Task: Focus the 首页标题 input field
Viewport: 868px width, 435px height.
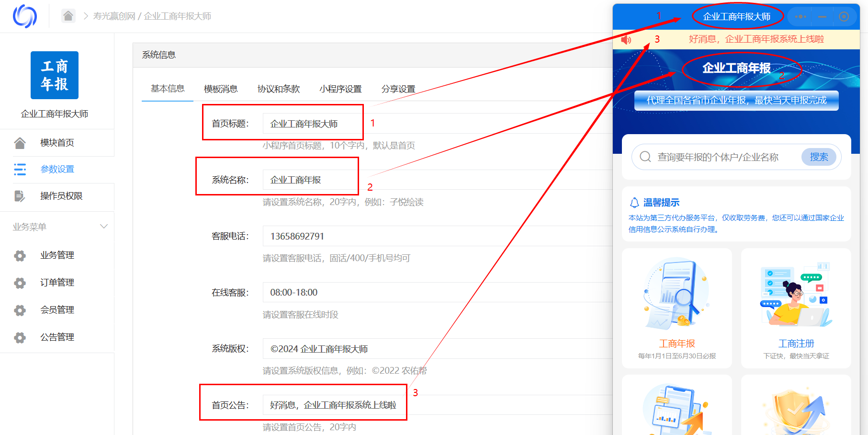Action: pyautogui.click(x=438, y=124)
